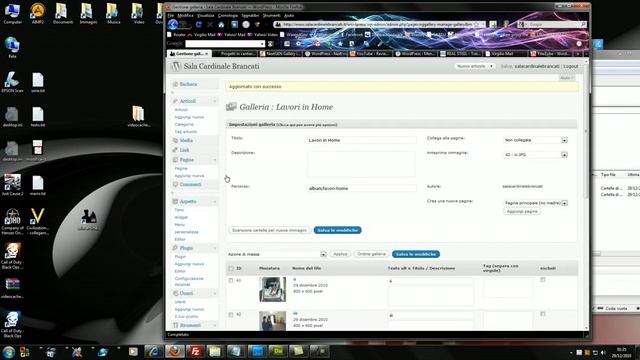Click Scansiona cartella per nuove immagini button
This screenshot has width=640, height=360.
pos(269,230)
